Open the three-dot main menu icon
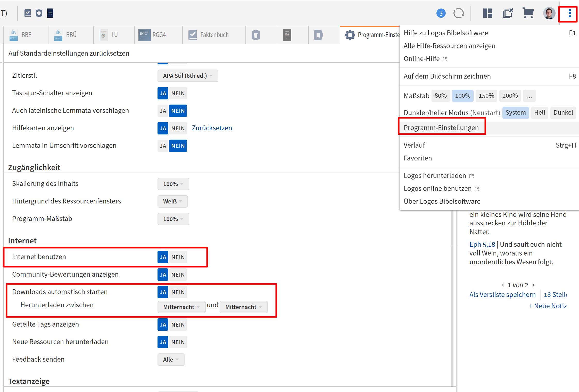 click(569, 13)
